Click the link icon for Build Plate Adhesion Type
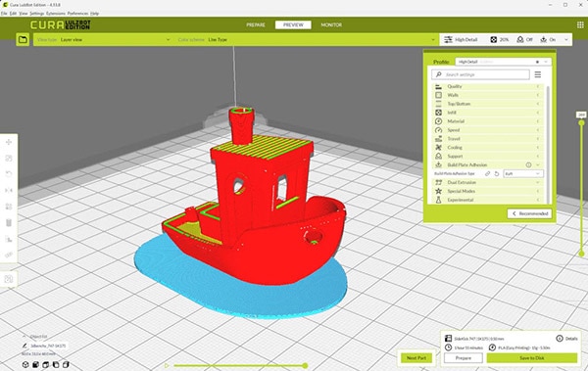 click(x=487, y=174)
